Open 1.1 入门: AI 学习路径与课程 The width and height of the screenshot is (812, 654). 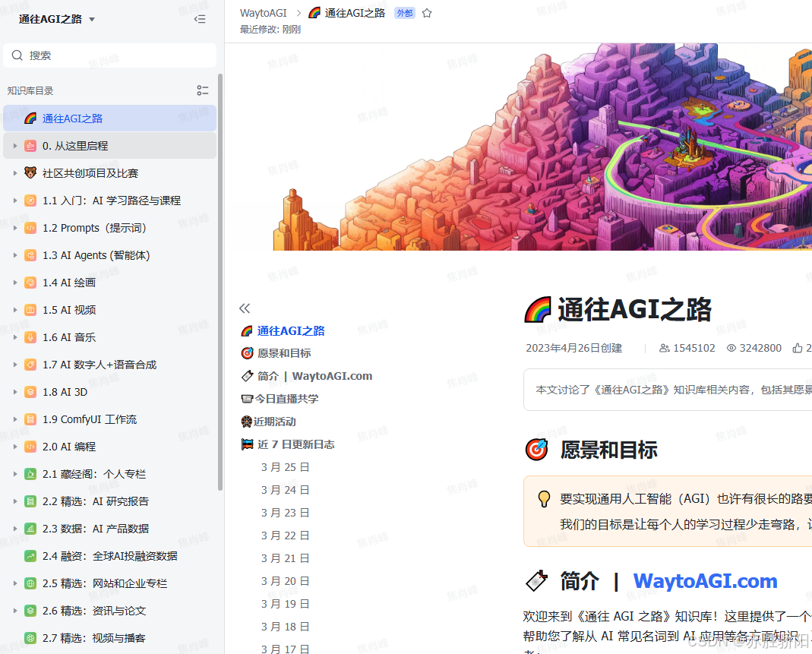tap(110, 201)
